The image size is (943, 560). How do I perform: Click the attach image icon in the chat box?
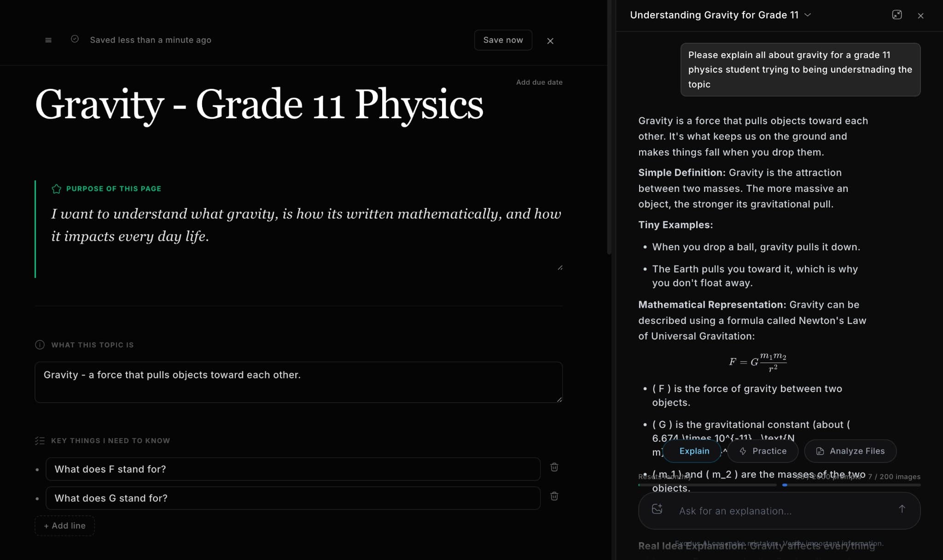pos(657,509)
